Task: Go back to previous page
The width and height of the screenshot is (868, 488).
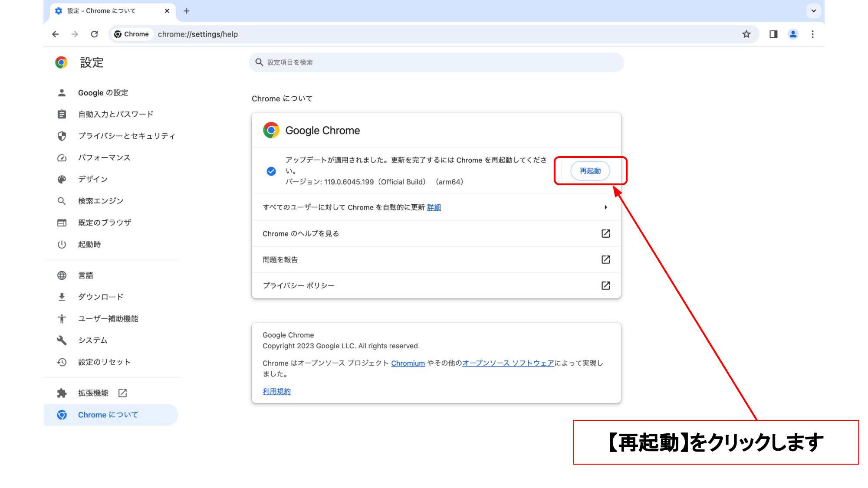Action: pyautogui.click(x=56, y=34)
